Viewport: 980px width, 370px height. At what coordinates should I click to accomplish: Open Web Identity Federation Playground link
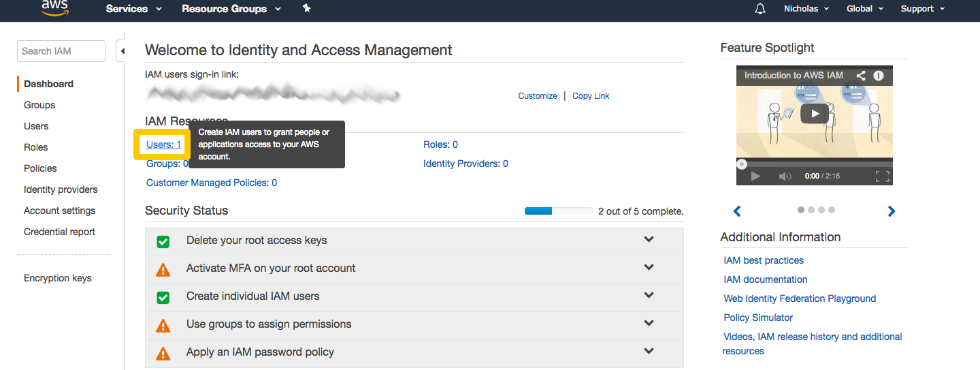(x=800, y=298)
